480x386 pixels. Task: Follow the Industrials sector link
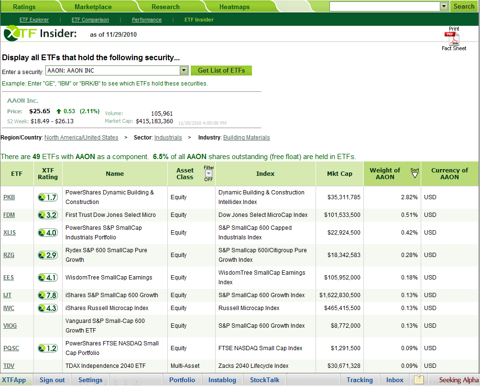click(x=168, y=138)
